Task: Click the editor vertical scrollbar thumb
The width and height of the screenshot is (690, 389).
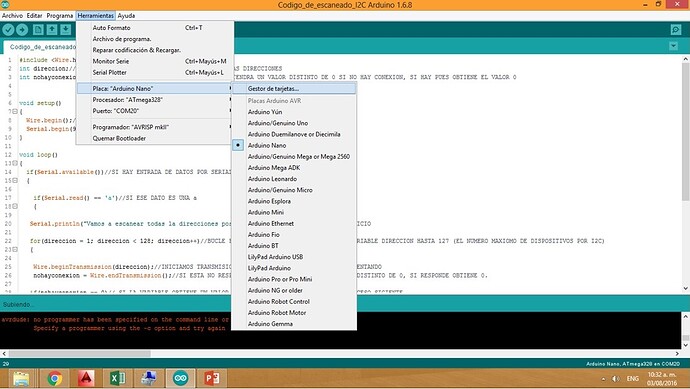Action: (686, 131)
